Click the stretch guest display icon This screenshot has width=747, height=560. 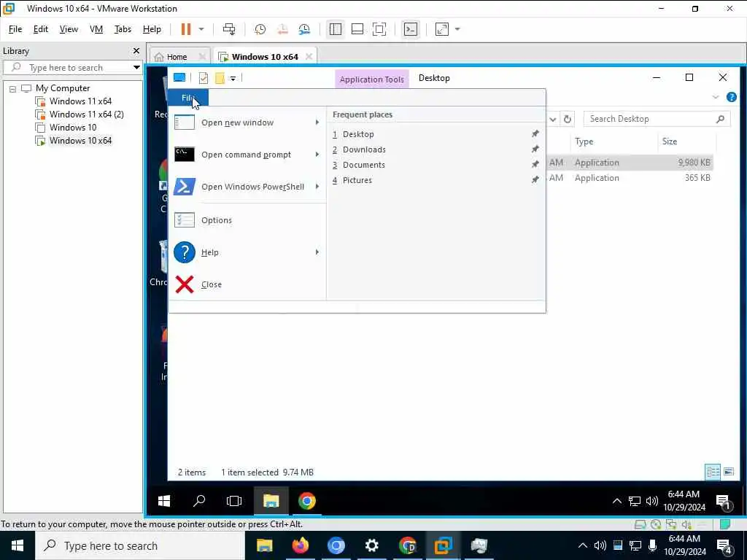tap(442, 29)
